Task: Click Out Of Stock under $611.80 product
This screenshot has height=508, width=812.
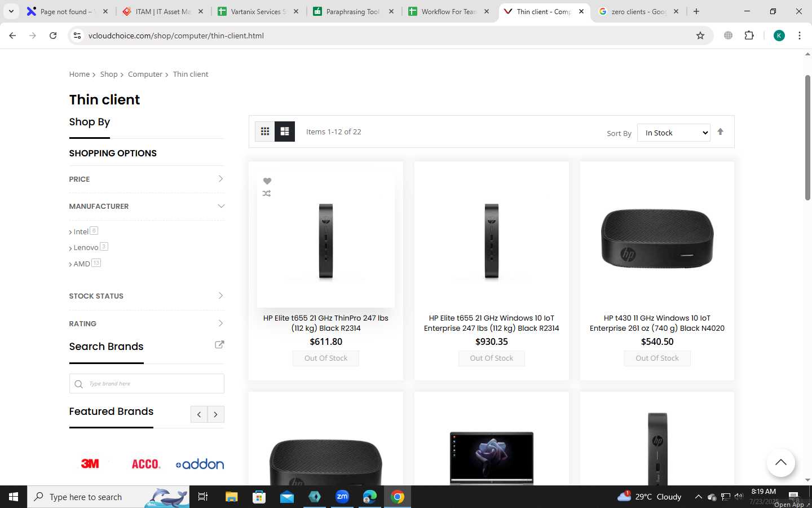Action: [326, 358]
